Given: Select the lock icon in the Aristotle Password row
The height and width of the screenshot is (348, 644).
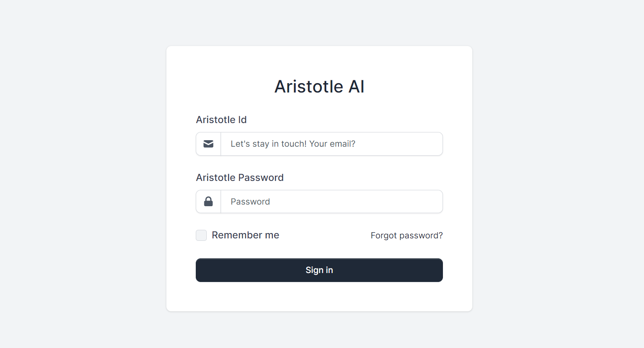Looking at the screenshot, I should point(208,202).
